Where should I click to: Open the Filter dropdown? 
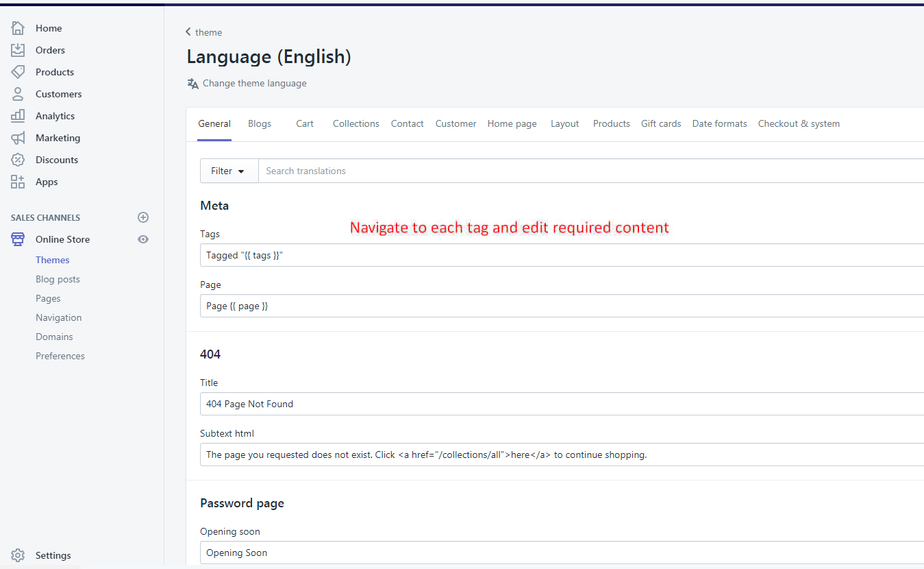pyautogui.click(x=228, y=171)
